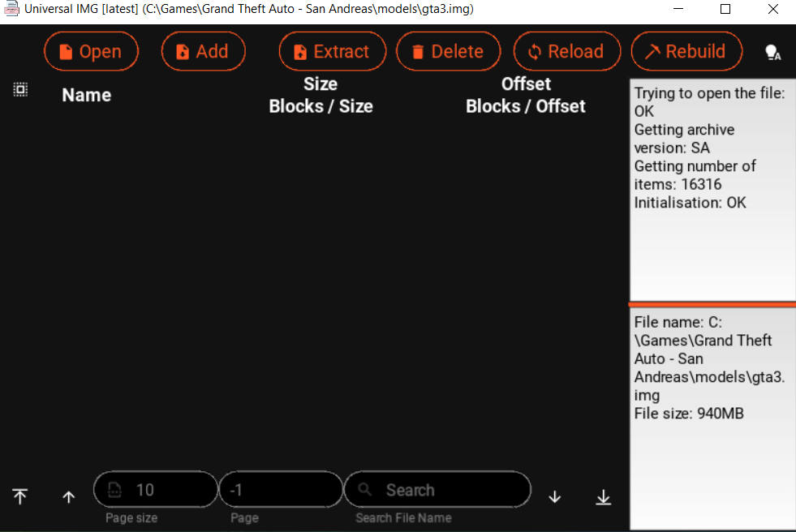The height and width of the screenshot is (532, 796).
Task: Jump to first page arrow icon
Action: [19, 496]
